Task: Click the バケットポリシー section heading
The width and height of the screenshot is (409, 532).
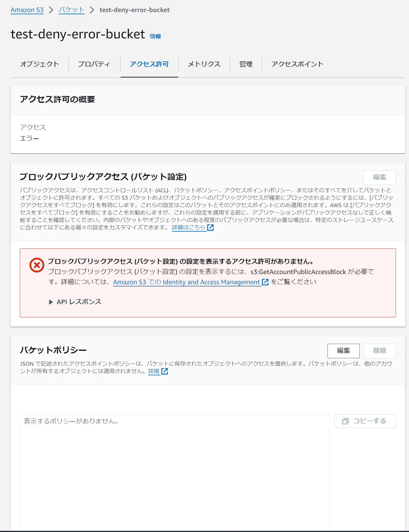Action: point(53,350)
